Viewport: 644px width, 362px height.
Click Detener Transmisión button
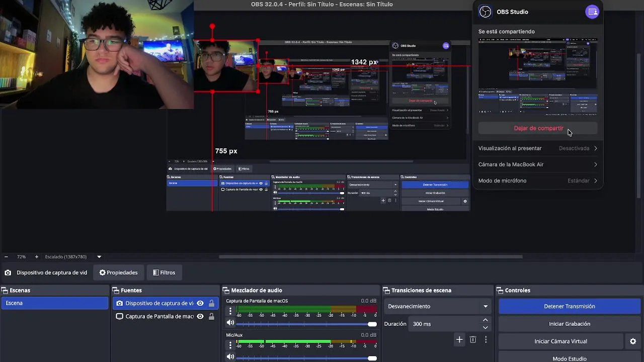570,306
